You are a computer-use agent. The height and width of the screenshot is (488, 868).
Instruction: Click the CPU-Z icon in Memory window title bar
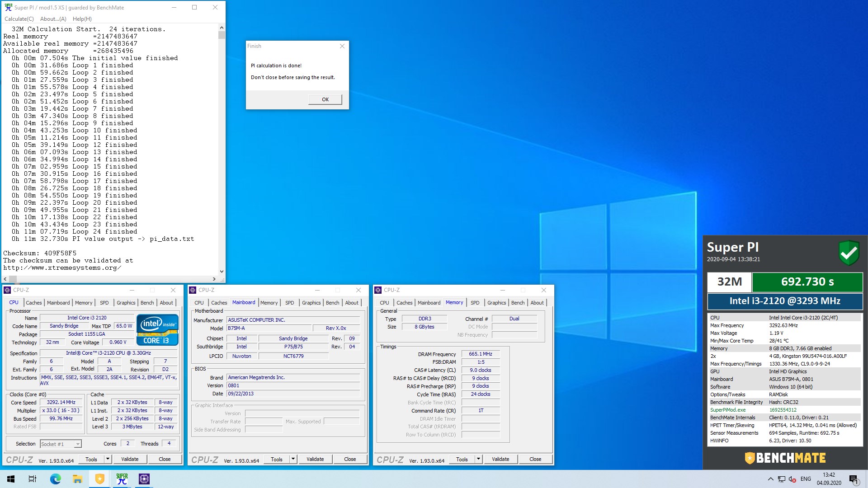coord(378,290)
